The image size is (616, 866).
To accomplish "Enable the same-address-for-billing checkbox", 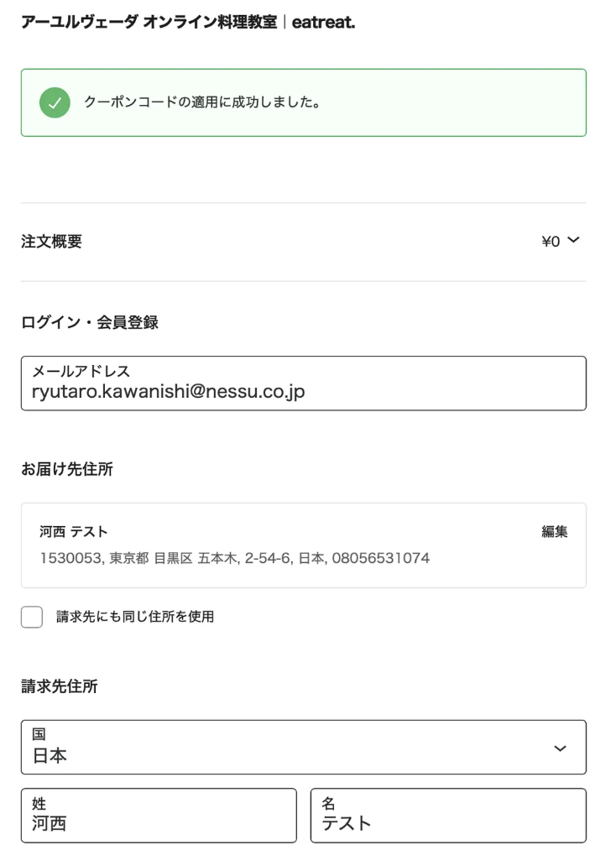I will [32, 618].
